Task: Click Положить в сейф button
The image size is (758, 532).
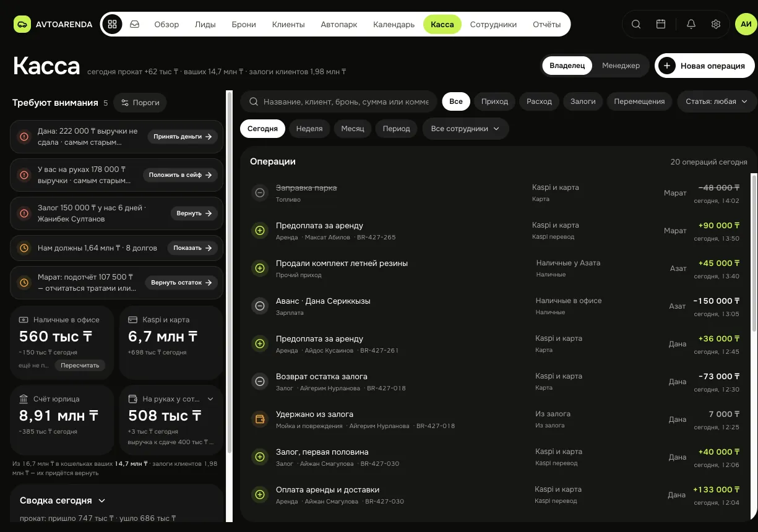Action: pos(180,175)
